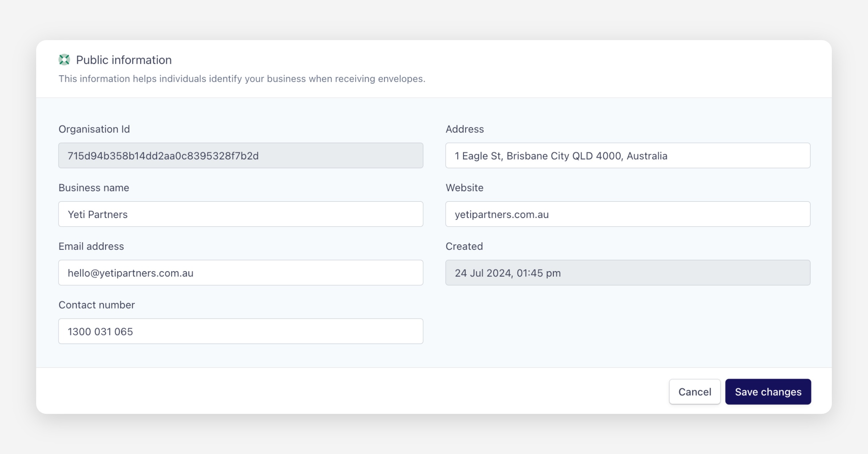
Task: Click the Public information heading text
Action: click(124, 60)
